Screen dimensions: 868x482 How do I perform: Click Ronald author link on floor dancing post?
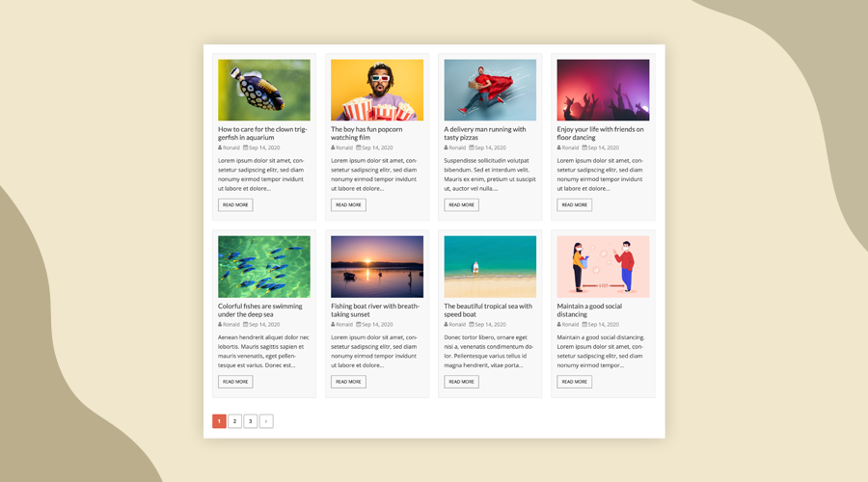(x=570, y=147)
